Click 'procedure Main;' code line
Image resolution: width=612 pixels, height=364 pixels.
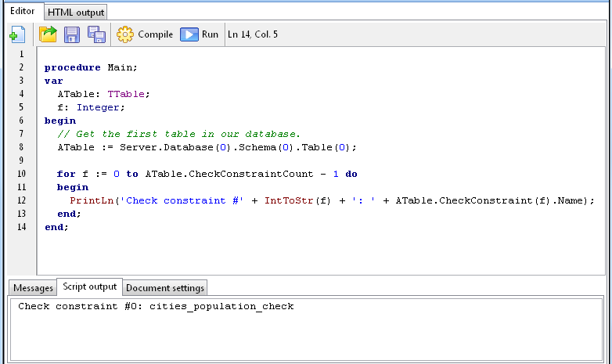pos(91,67)
